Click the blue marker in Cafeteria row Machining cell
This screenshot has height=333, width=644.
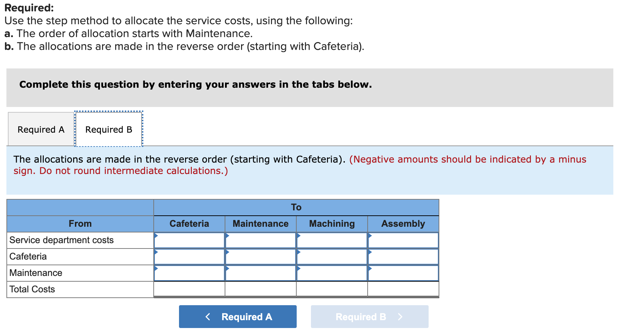click(298, 252)
